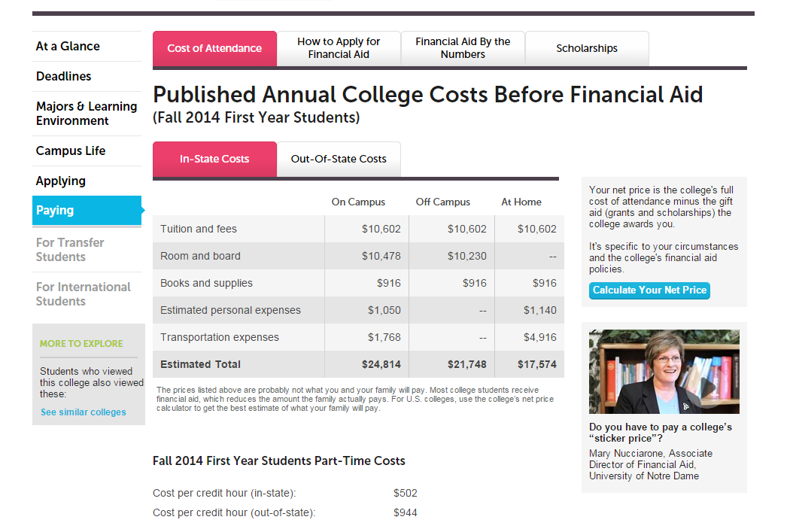Click the On Campus column header
Viewport: 796px width, 532px height.
358,202
